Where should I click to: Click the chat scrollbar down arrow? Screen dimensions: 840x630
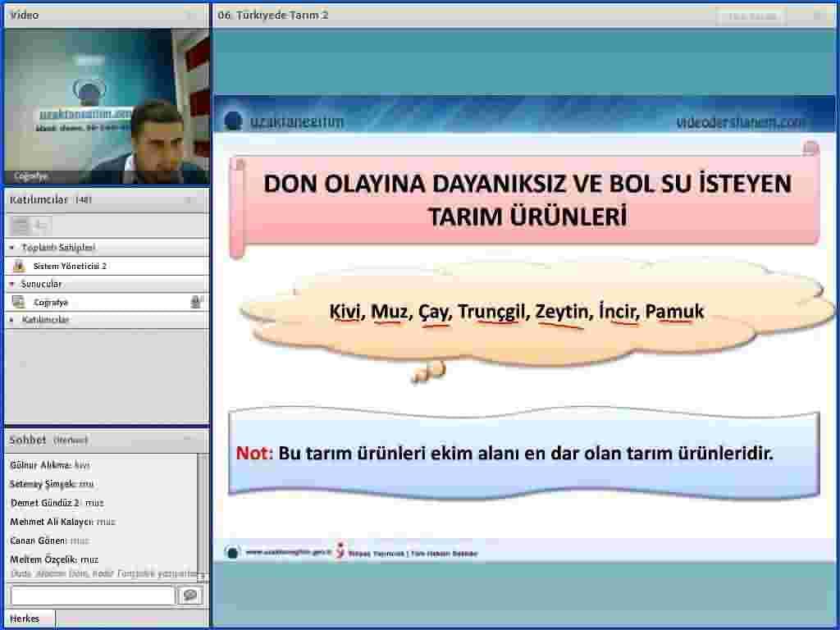(202, 577)
